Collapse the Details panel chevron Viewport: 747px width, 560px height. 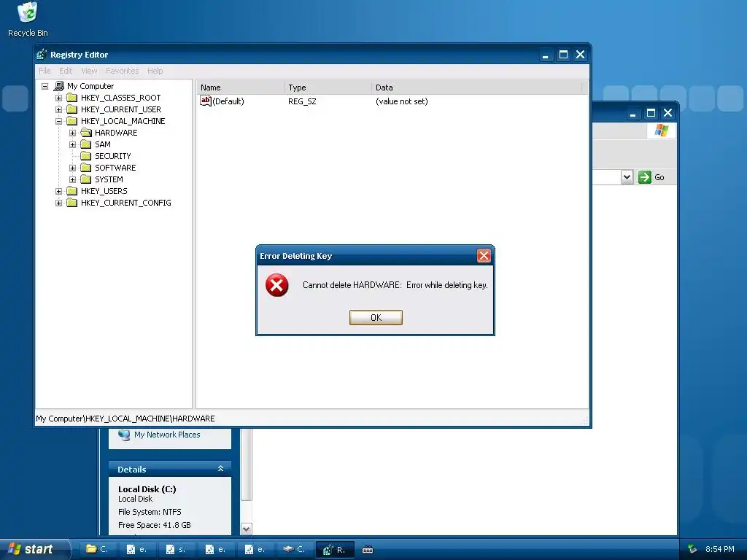[220, 469]
